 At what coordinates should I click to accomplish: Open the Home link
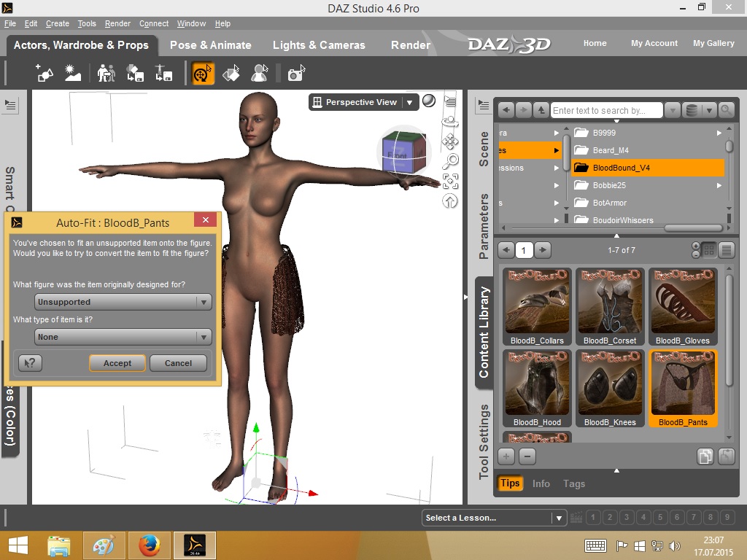(595, 43)
